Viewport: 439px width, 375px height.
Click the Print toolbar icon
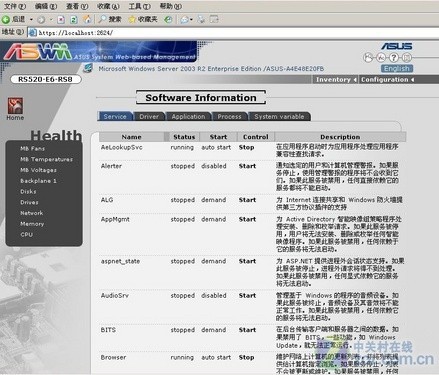pos(201,19)
